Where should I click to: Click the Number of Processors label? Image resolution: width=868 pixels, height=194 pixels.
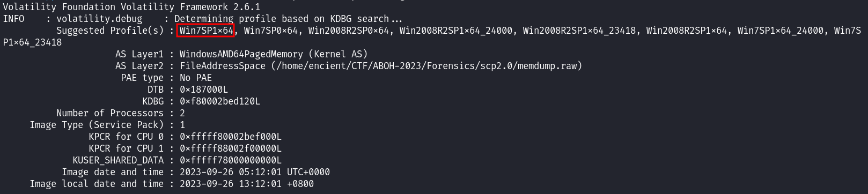pyautogui.click(x=110, y=113)
